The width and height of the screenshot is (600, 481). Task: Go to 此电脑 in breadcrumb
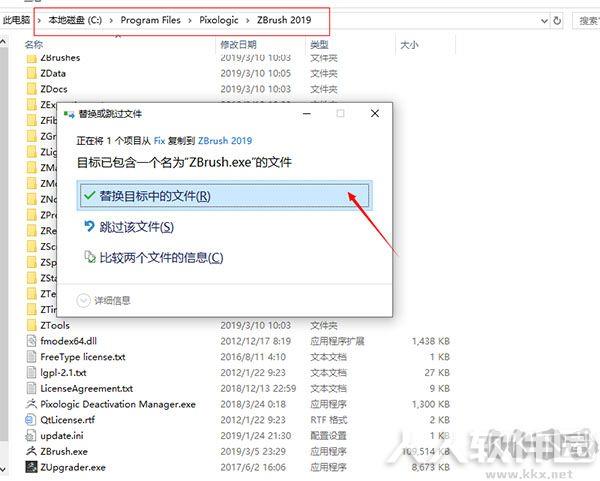pyautogui.click(x=16, y=20)
